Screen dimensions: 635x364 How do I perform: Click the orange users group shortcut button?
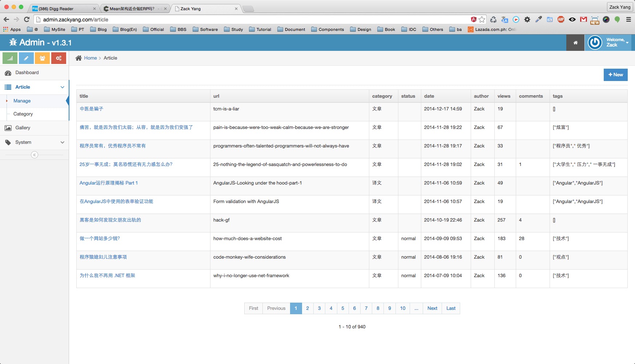[x=43, y=58]
